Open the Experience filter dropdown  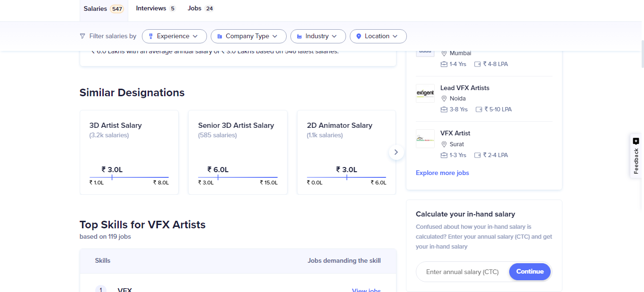(174, 36)
